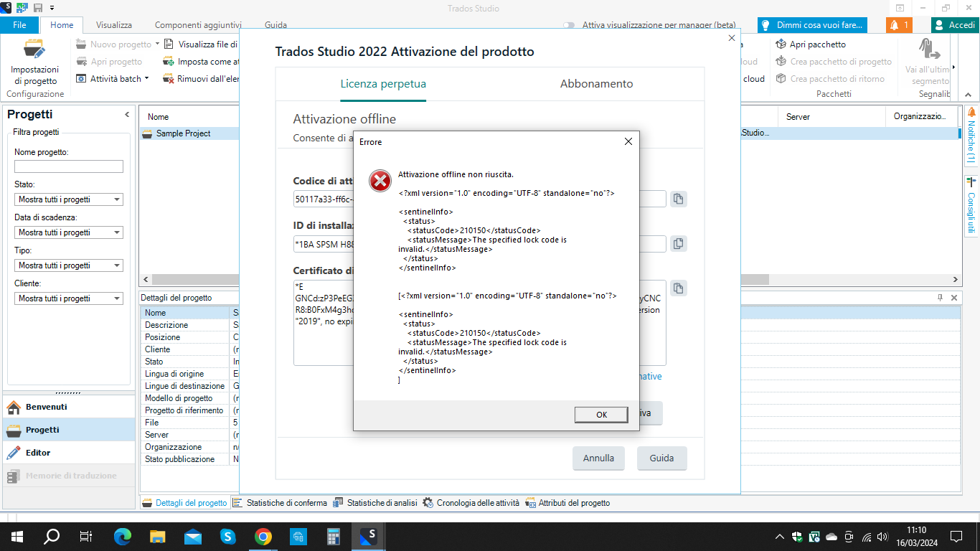The width and height of the screenshot is (980, 551).
Task: Pin the Dettagli del progetto panel
Action: pos(941,298)
